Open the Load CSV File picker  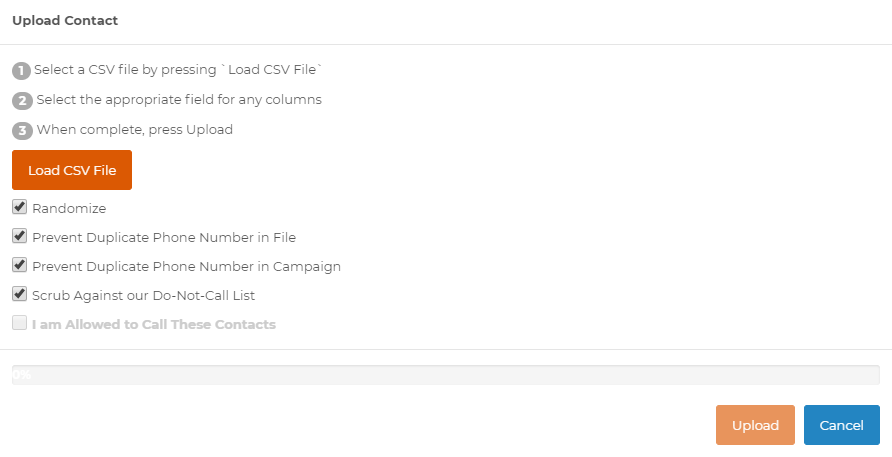click(x=72, y=170)
